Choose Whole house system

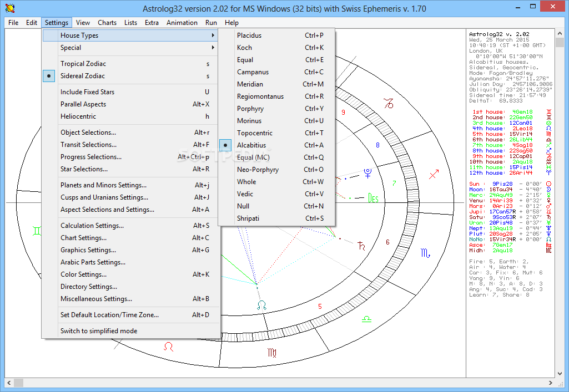(x=276, y=182)
